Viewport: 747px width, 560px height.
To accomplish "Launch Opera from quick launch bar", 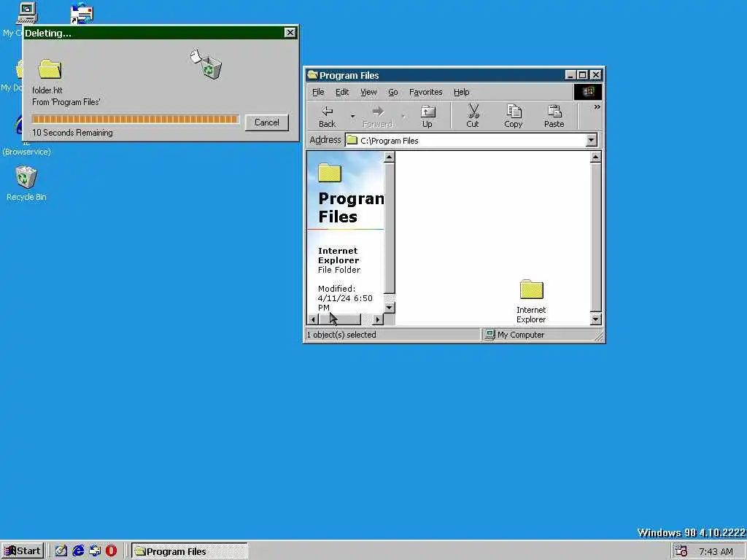I will pos(111,551).
